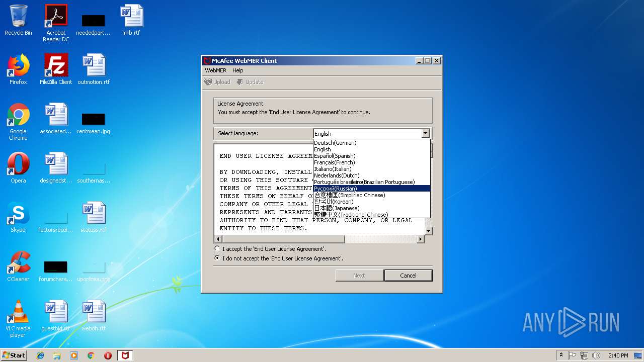Viewport: 644px width, 362px height.
Task: Launch Opera browser shortcut
Action: [18, 168]
